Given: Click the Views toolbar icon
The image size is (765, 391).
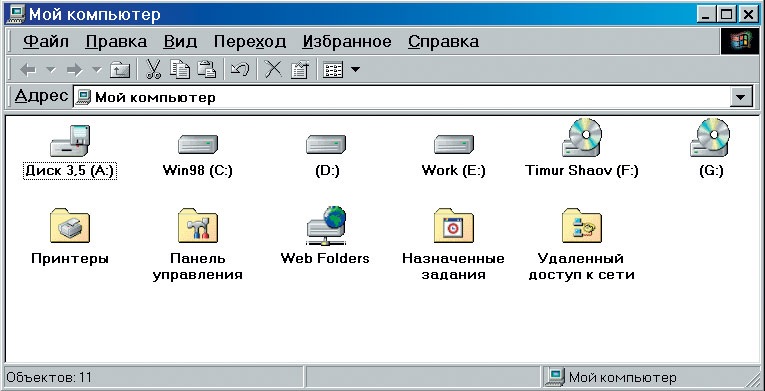Looking at the screenshot, I should point(333,70).
